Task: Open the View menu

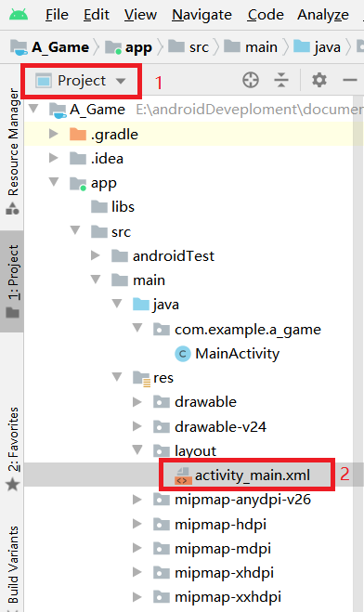Action: pyautogui.click(x=140, y=15)
